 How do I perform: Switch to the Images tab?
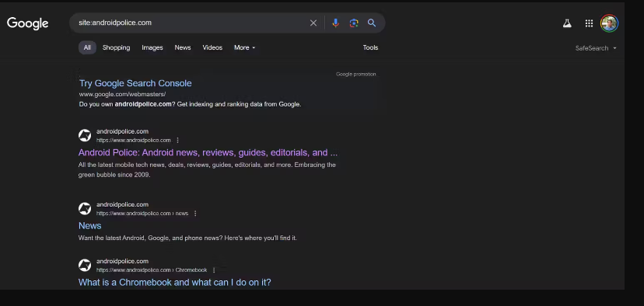[152, 47]
